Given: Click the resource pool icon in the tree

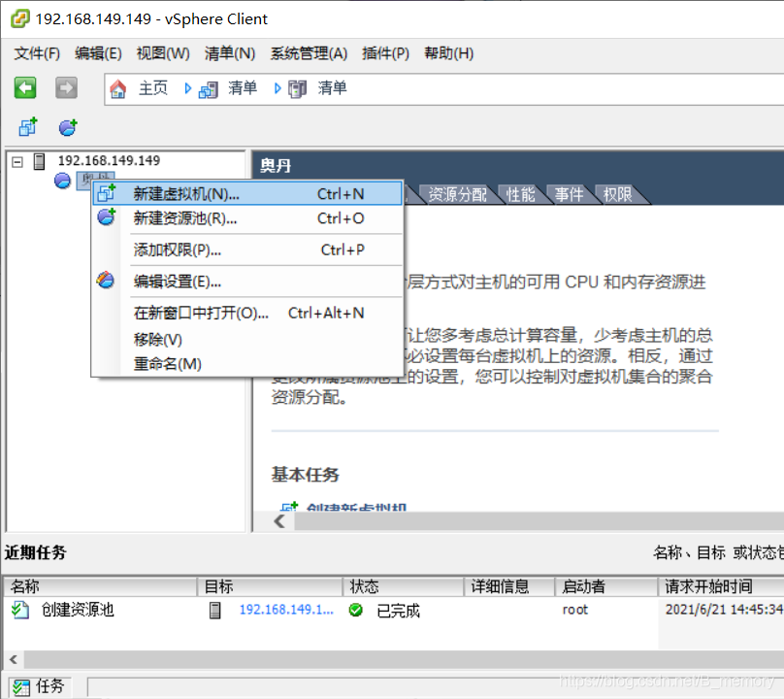Looking at the screenshot, I should pos(62,181).
